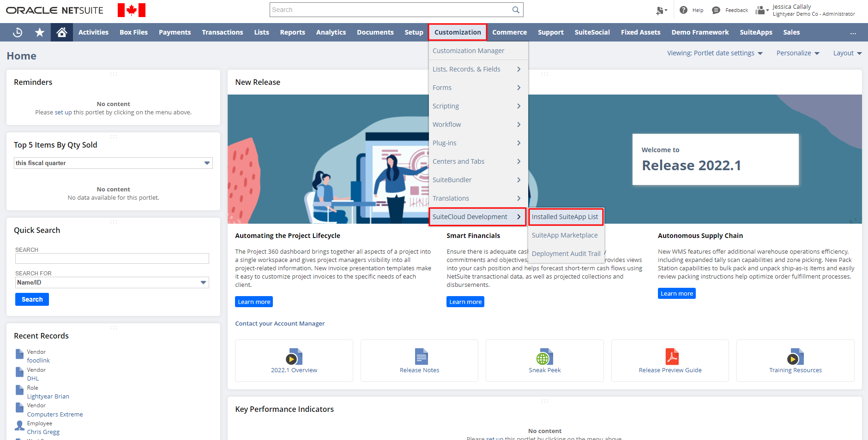The width and height of the screenshot is (868, 440).
Task: Click the Oracle NetSuite logo
Action: 54,10
